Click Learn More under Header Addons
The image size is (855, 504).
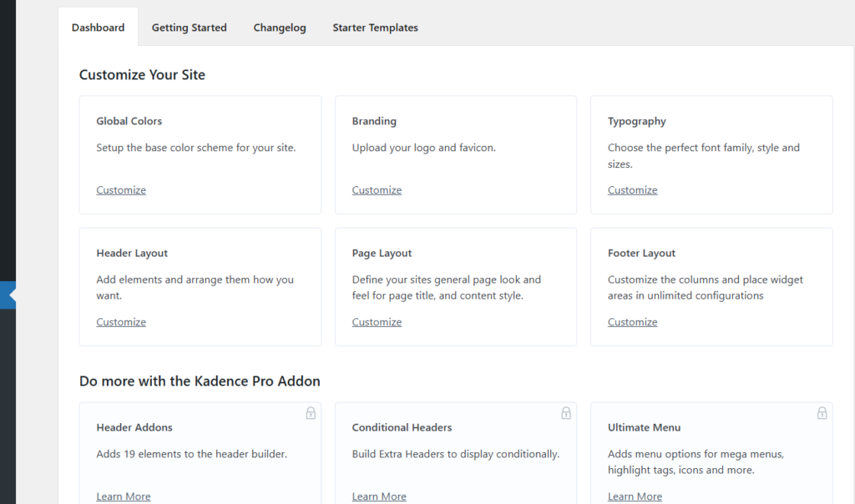coord(123,496)
